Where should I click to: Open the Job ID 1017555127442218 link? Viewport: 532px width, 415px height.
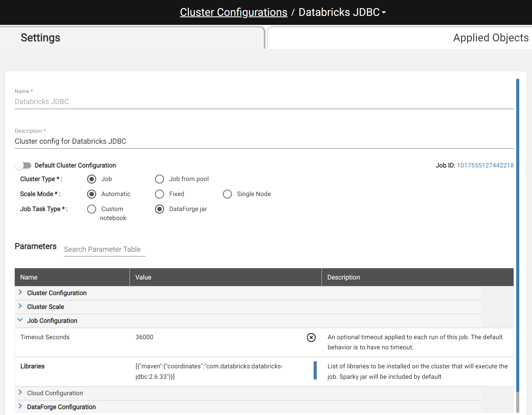[x=485, y=165]
